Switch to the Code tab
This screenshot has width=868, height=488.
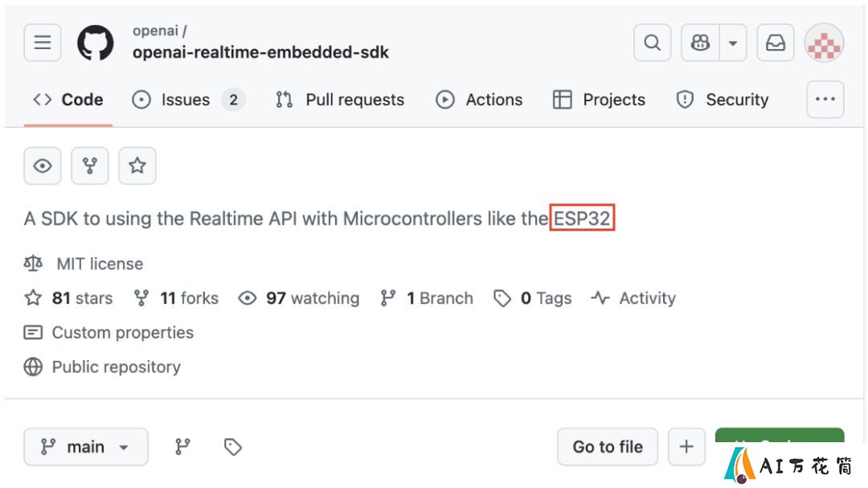[x=68, y=100]
